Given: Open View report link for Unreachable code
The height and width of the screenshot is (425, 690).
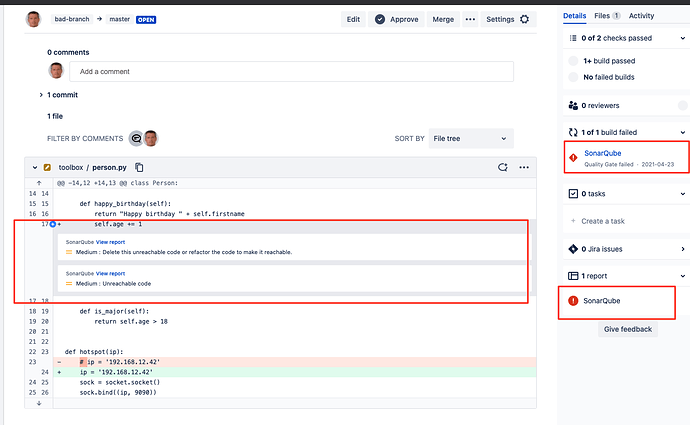Looking at the screenshot, I should pos(110,274).
